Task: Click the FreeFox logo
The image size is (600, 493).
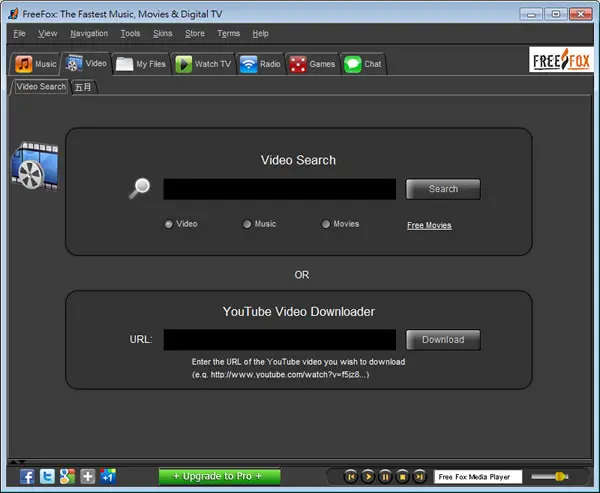Action: pyautogui.click(x=561, y=60)
